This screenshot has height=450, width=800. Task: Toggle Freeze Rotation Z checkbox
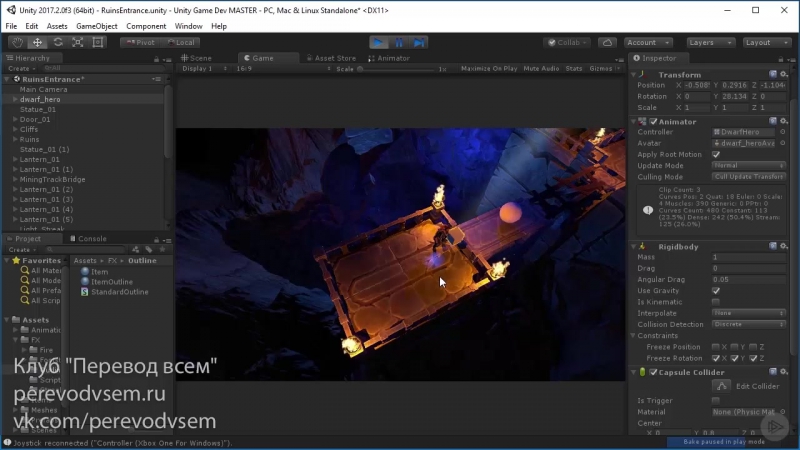point(754,358)
